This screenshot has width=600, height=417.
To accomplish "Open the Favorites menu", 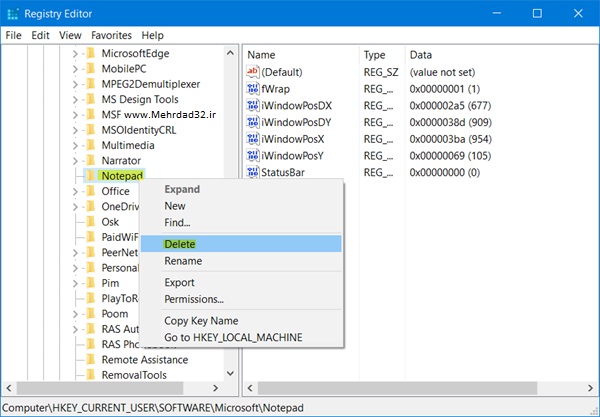I will pos(111,35).
